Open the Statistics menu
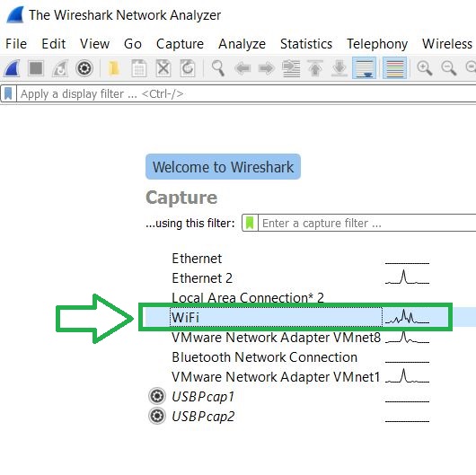Viewport: 476px width, 475px height. (x=306, y=44)
